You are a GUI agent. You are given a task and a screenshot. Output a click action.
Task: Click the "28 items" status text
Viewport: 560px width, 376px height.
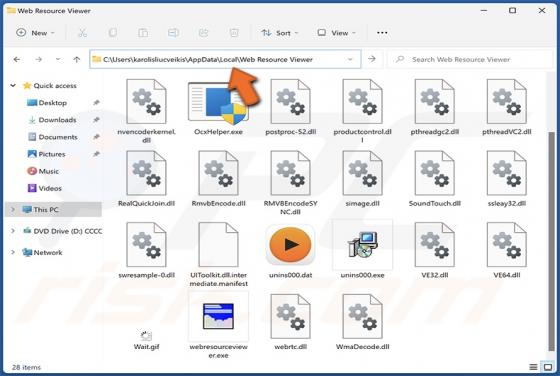pyautogui.click(x=26, y=367)
